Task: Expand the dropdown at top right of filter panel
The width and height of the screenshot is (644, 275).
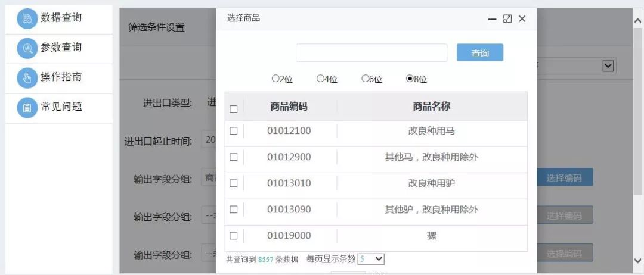Action: [608, 65]
